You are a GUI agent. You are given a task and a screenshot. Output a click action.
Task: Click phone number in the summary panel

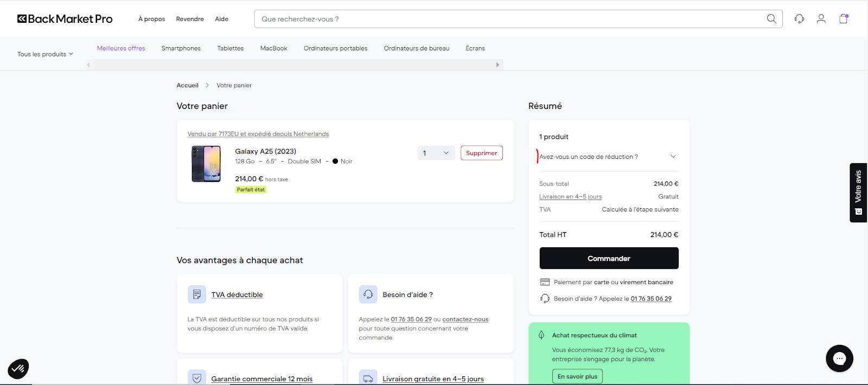click(651, 299)
